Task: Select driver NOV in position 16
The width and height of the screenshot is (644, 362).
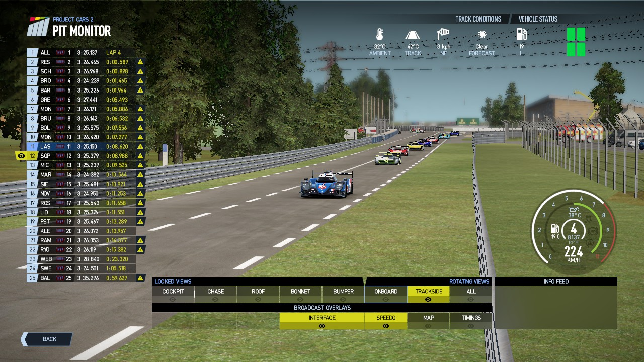Action: 86,194
